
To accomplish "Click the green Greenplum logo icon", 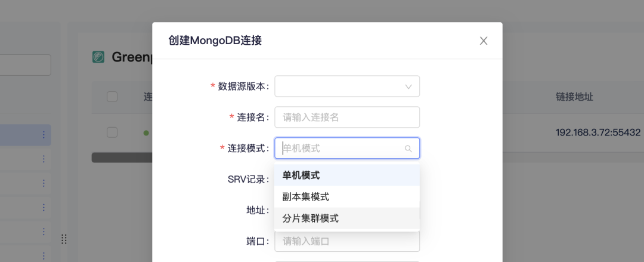I will pos(98,57).
